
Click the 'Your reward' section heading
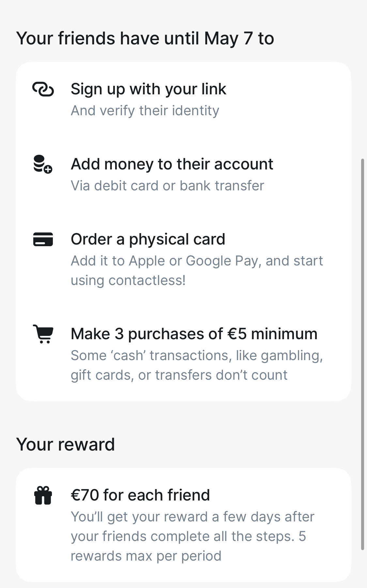[65, 444]
